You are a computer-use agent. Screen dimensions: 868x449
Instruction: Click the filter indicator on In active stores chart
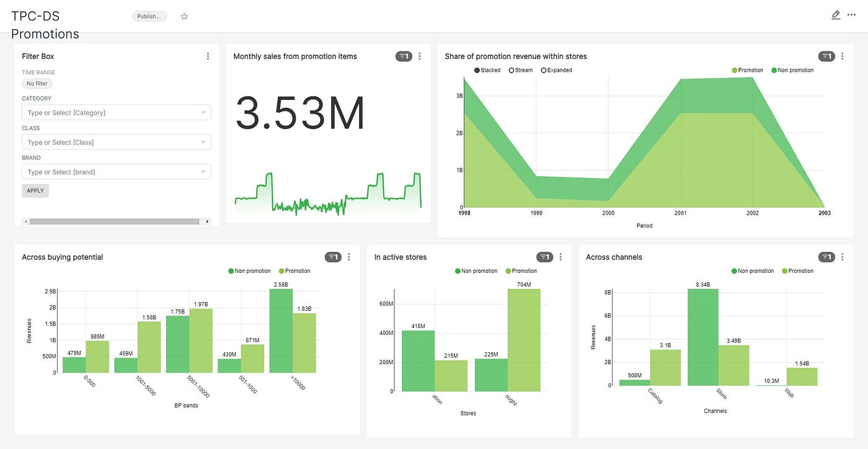coord(546,256)
